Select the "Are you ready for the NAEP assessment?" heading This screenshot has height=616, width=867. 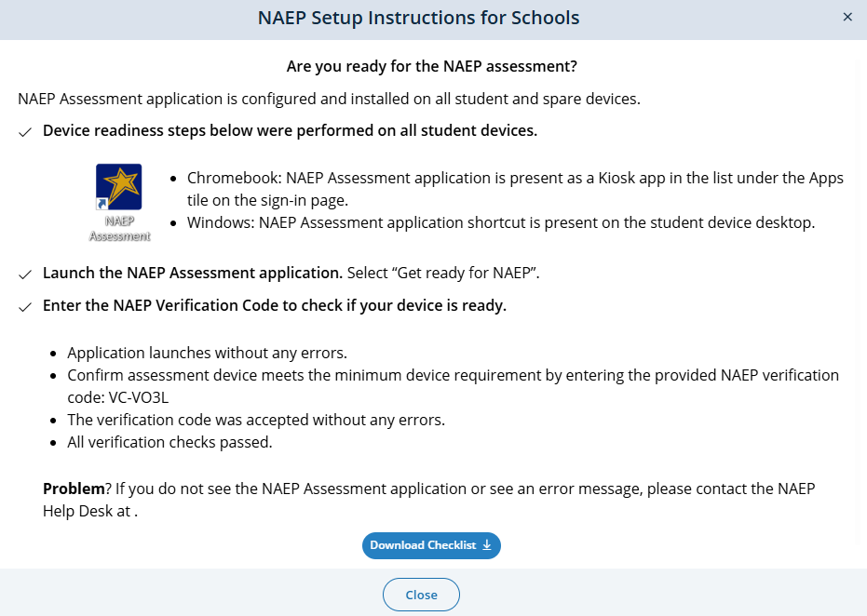click(432, 67)
